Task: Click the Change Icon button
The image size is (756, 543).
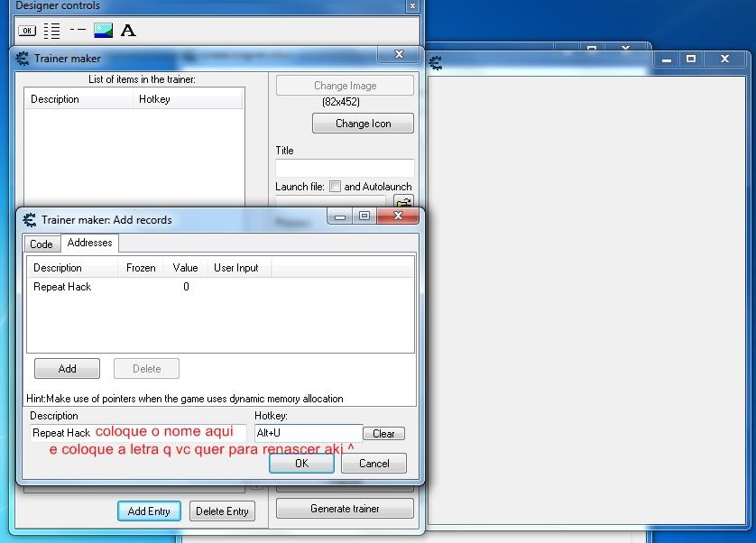Action: [x=363, y=124]
